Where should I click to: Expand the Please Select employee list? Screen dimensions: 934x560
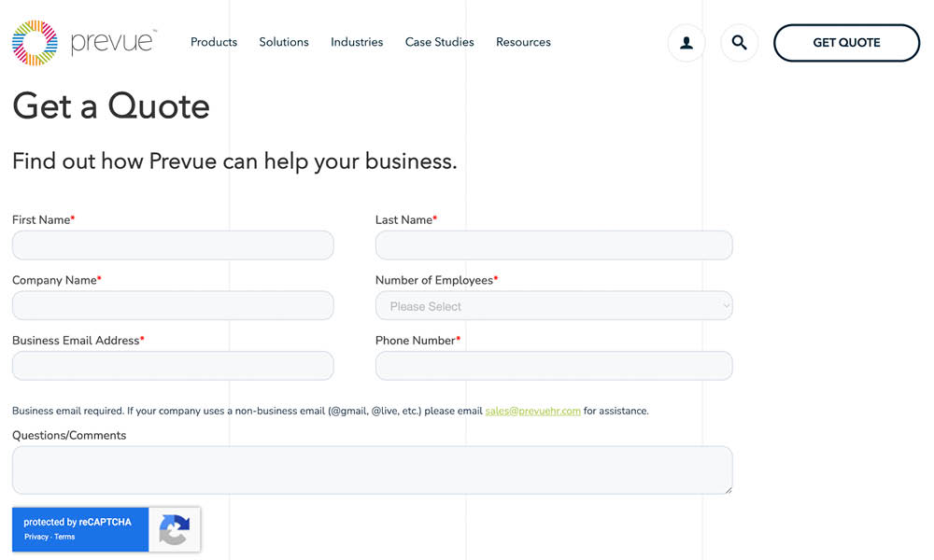pyautogui.click(x=553, y=305)
